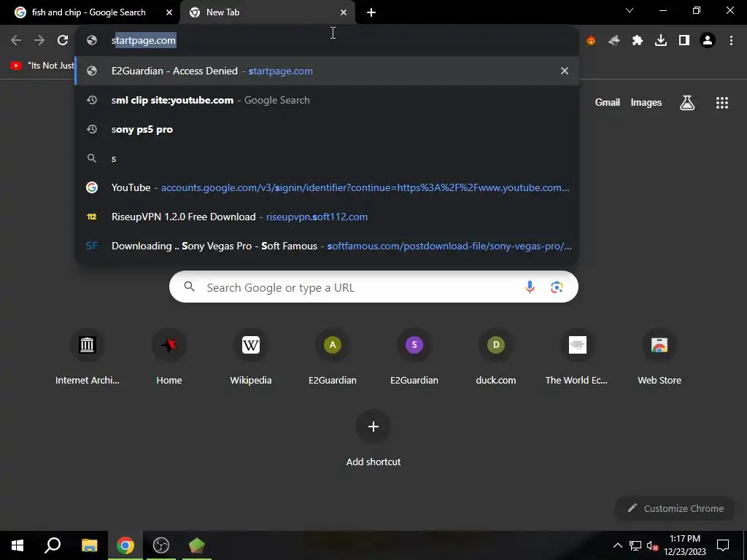The height and width of the screenshot is (560, 747).
Task: Click Customize Chrome button
Action: 676,508
